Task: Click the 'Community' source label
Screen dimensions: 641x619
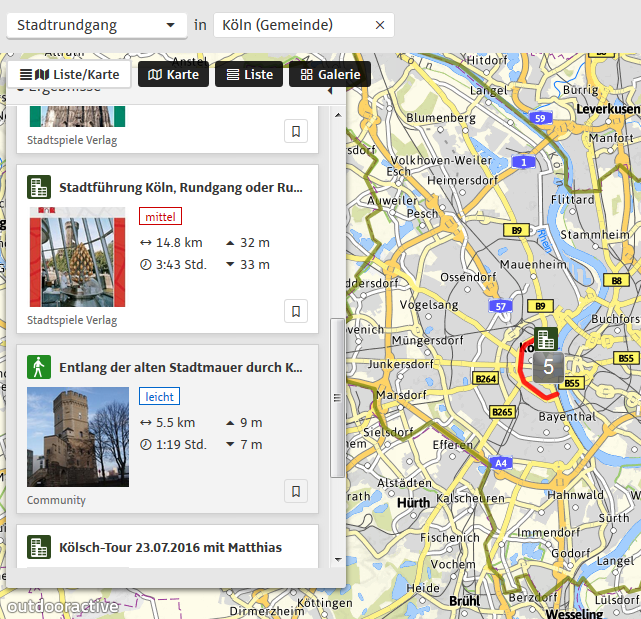Action: click(x=56, y=500)
